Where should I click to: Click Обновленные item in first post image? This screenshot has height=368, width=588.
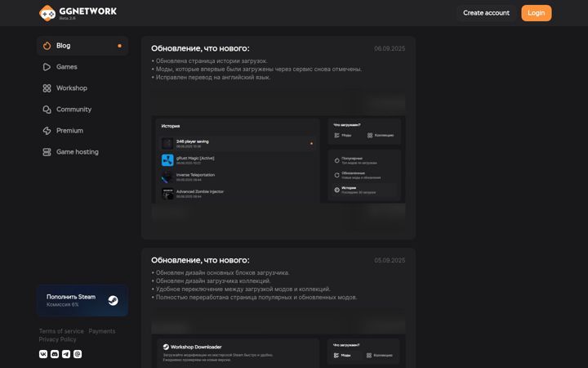358,175
